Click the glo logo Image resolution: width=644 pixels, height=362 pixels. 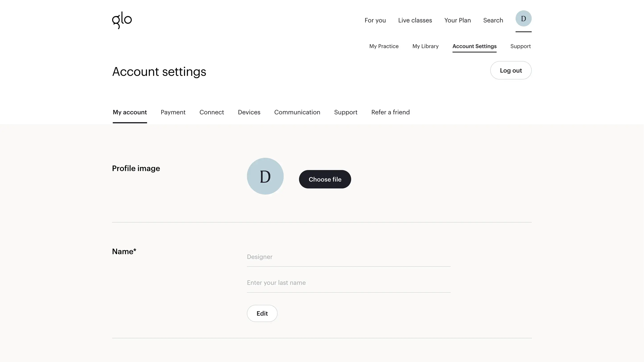point(122,20)
